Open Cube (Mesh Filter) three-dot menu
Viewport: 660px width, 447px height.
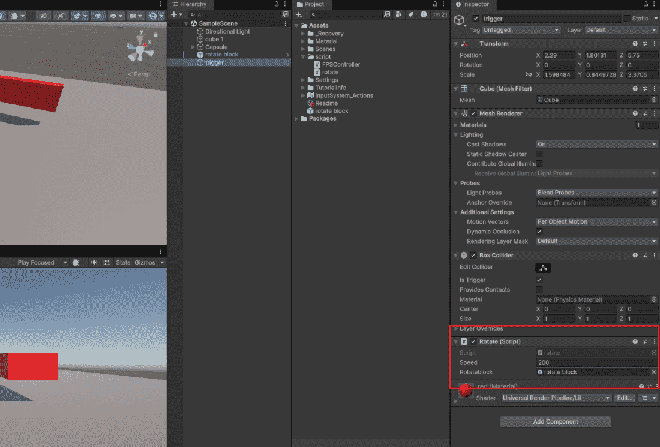[654, 89]
